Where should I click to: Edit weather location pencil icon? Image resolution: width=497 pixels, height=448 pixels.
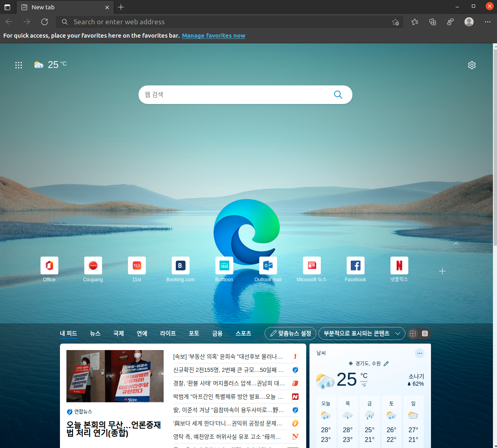pos(386,363)
